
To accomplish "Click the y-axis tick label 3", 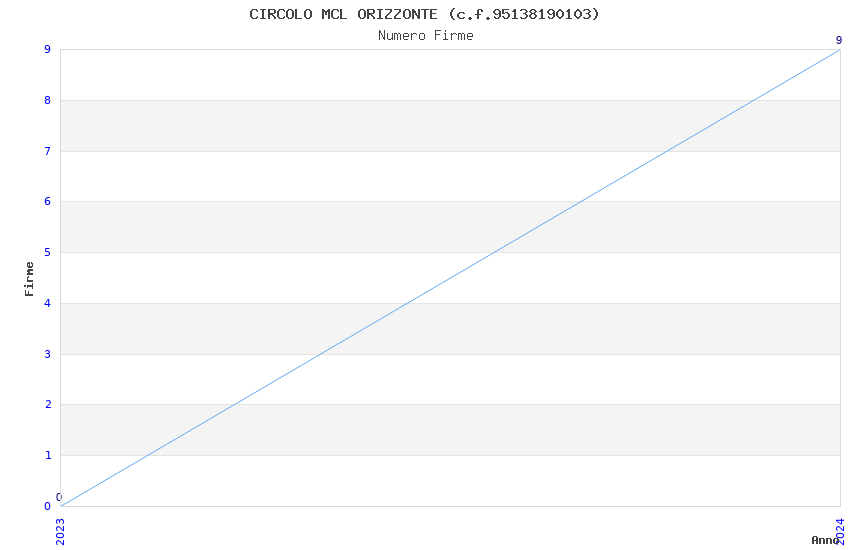I will coord(47,354).
